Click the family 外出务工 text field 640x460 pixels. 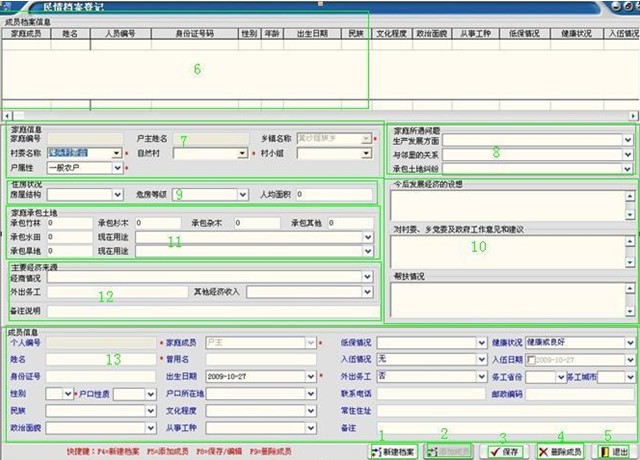118,292
